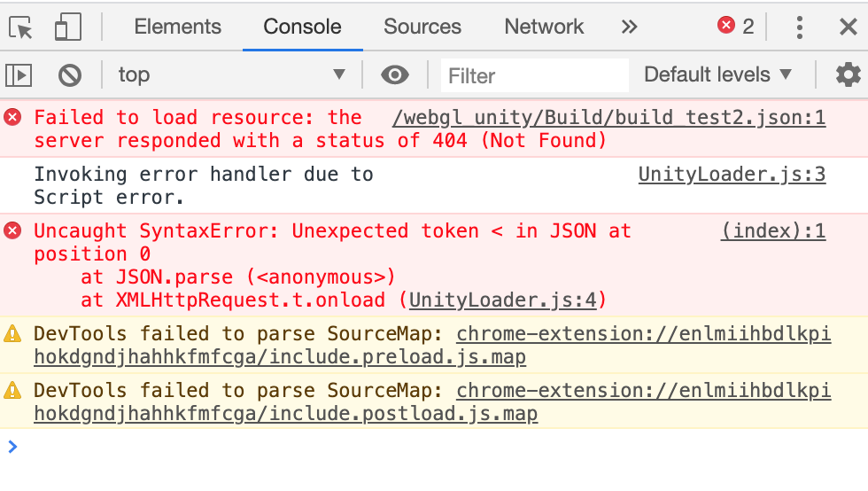Image resolution: width=868 pixels, height=491 pixels.
Task: Click the red error count badge
Action: coord(736,27)
